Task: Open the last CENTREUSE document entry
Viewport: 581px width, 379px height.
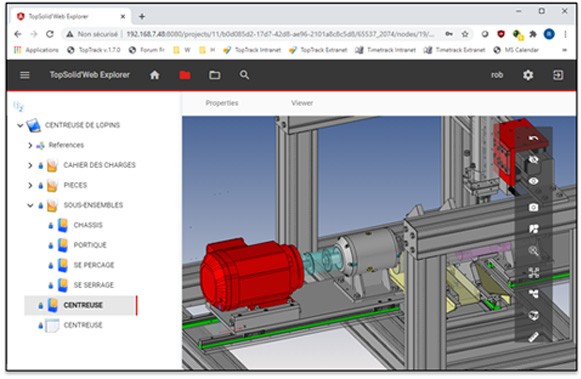Action: 83,325
